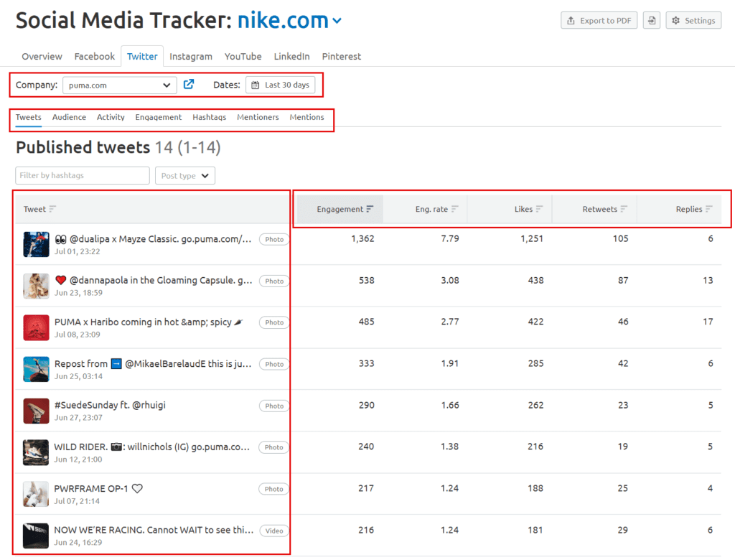Screen dimensions: 735x560
Task: Switch to the YouTube tab
Action: tap(243, 56)
